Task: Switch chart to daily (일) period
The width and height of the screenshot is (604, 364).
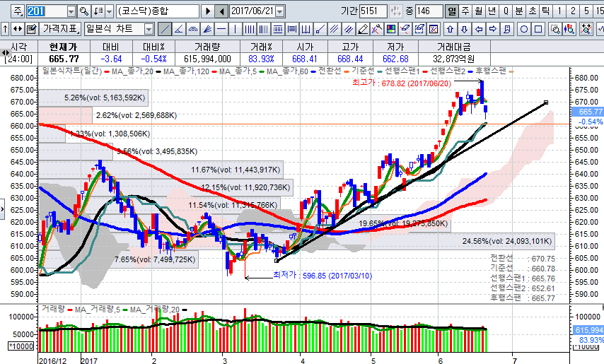Action: tap(452, 11)
